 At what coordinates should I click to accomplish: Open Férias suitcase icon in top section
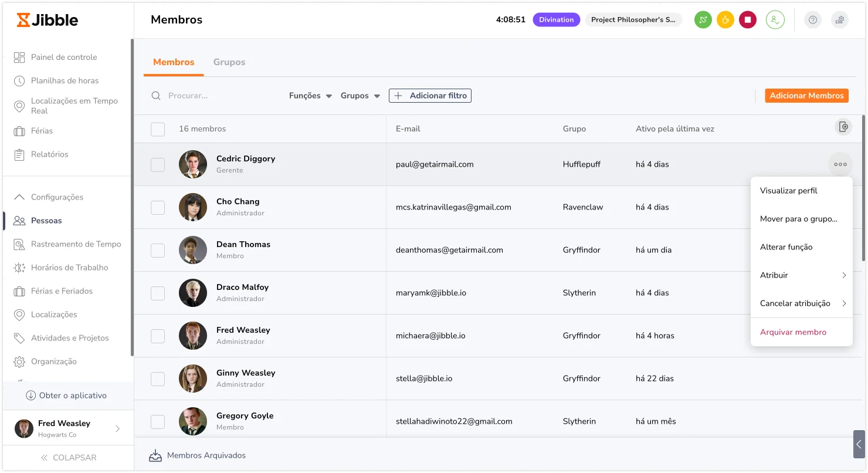[x=19, y=131]
